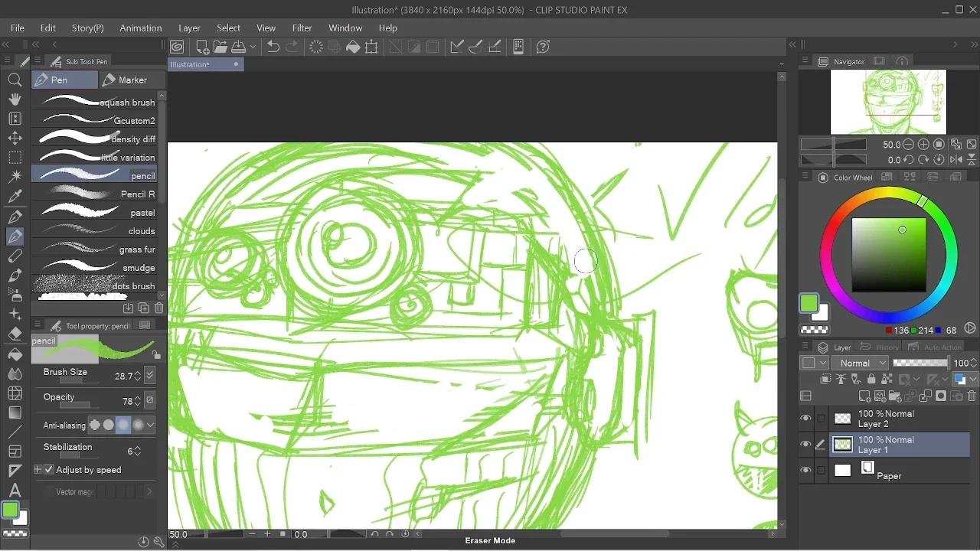Image resolution: width=980 pixels, height=551 pixels.
Task: Delete layer using trash can icon
Action: point(971,396)
